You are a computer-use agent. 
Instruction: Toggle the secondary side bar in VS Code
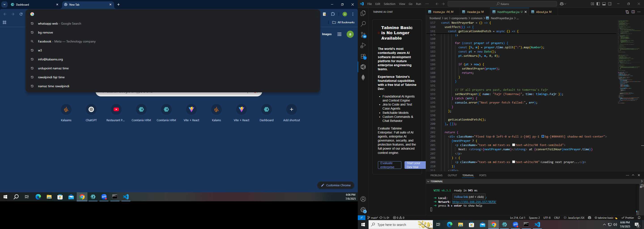610,4
